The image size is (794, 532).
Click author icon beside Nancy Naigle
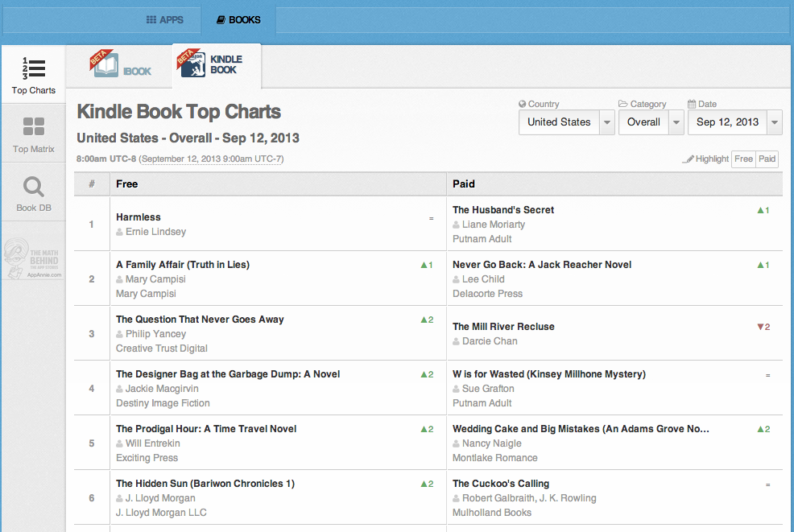click(457, 443)
